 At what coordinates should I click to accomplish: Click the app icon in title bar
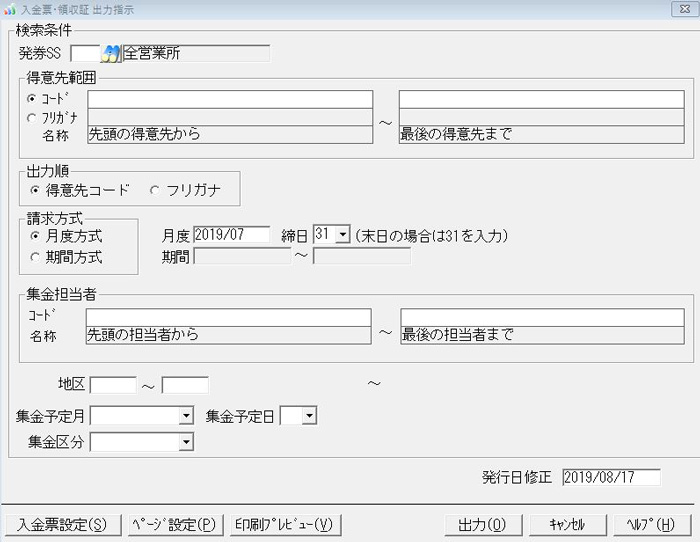pyautogui.click(x=9, y=9)
